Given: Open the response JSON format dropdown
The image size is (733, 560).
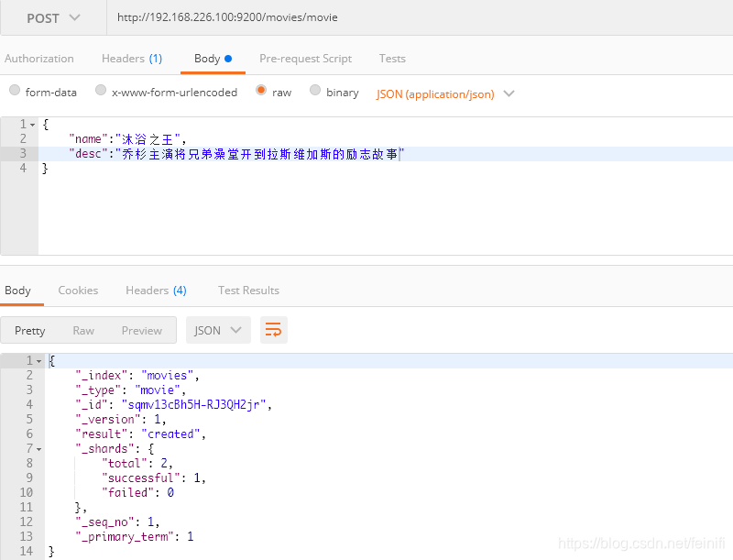Looking at the screenshot, I should pyautogui.click(x=218, y=330).
